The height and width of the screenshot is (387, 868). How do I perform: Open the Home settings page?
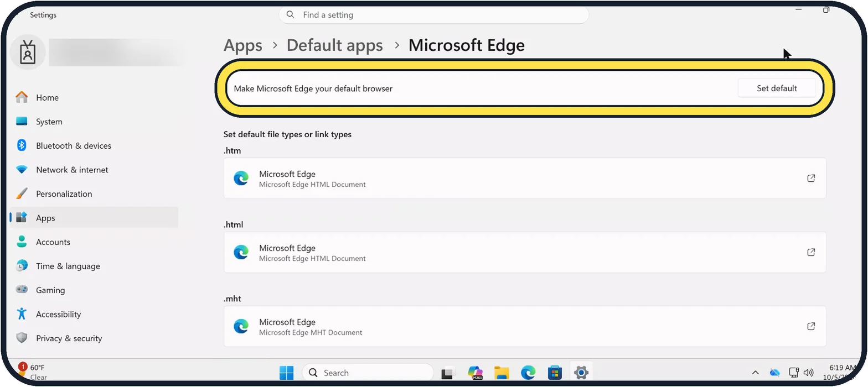(x=94, y=97)
